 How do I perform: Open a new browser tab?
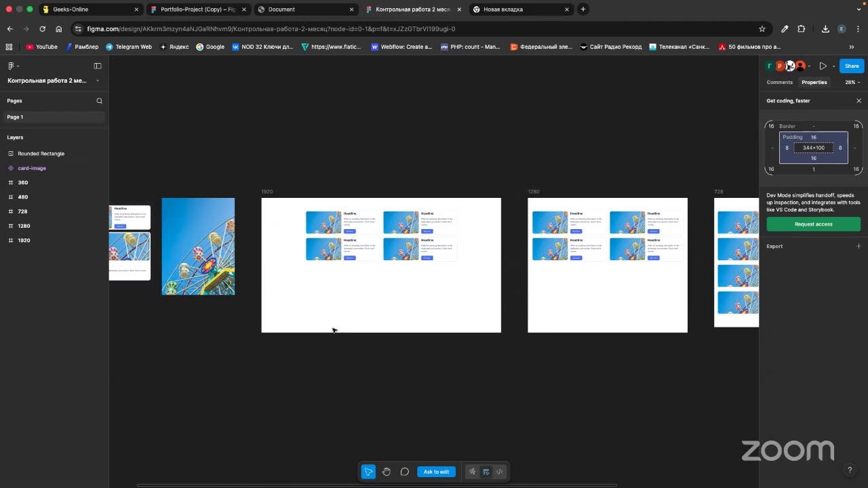583,9
